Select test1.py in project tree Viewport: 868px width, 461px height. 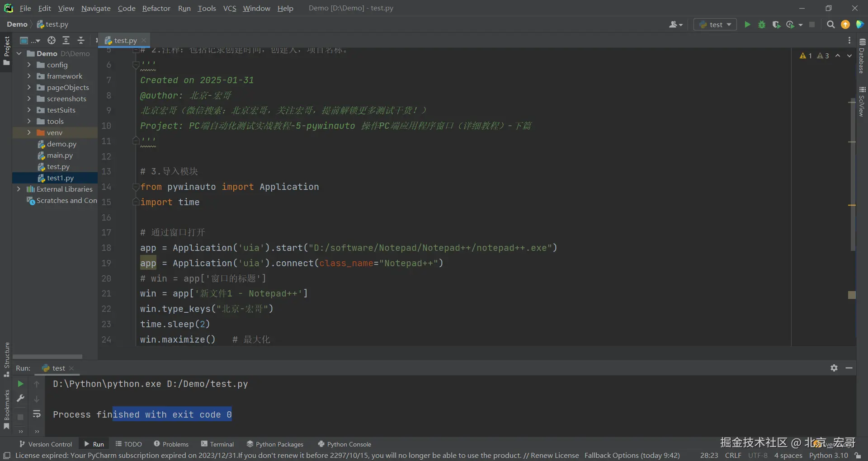[60, 178]
